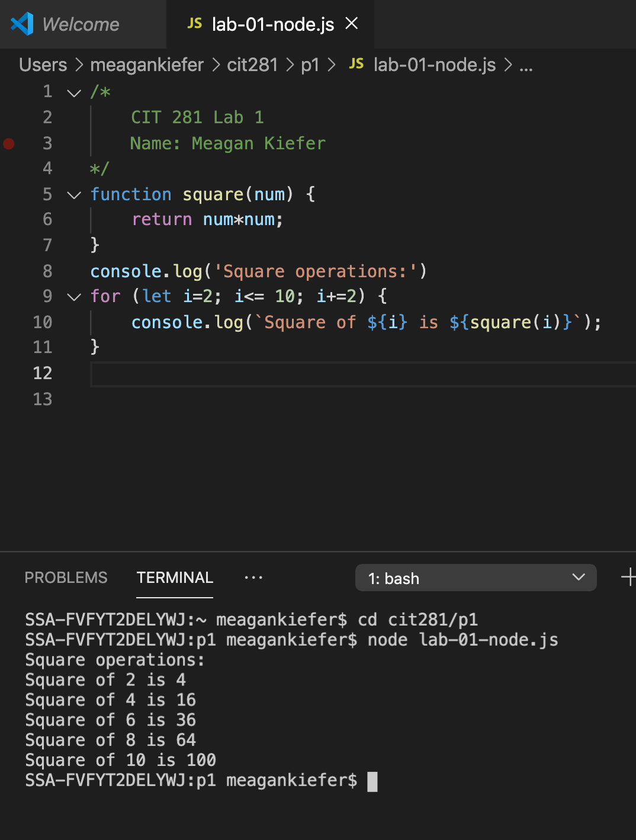
Task: Click 'Square of 2 is 4' output line
Action: [x=105, y=679]
